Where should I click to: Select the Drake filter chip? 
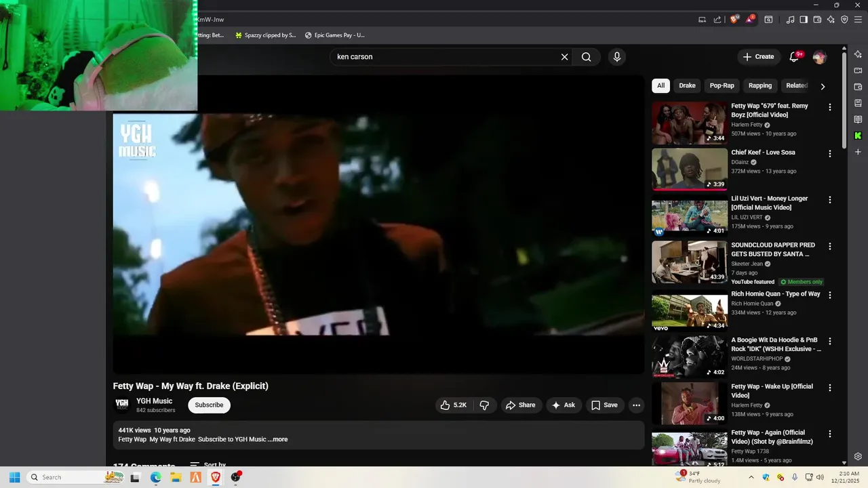click(687, 85)
